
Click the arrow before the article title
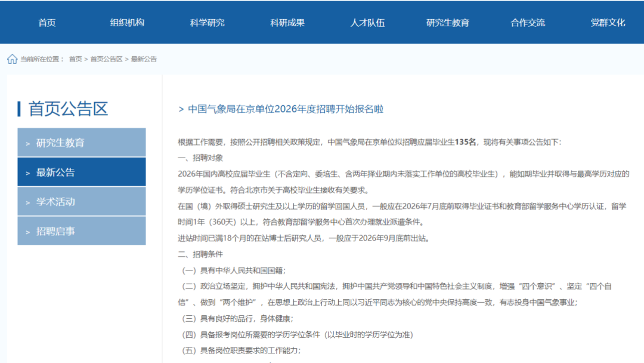[181, 109]
